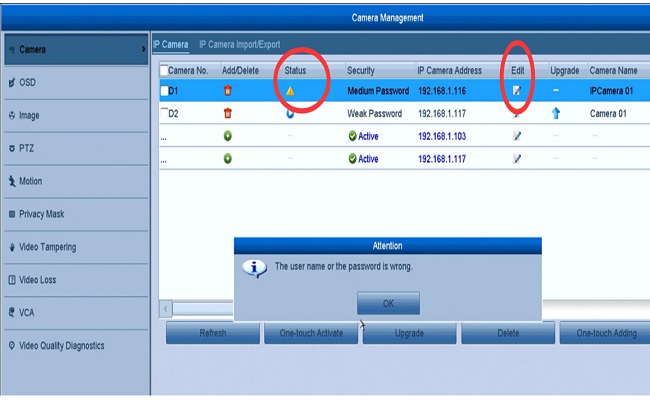Tick the checkbox for camera D1
This screenshot has width=650, height=400.
point(165,90)
